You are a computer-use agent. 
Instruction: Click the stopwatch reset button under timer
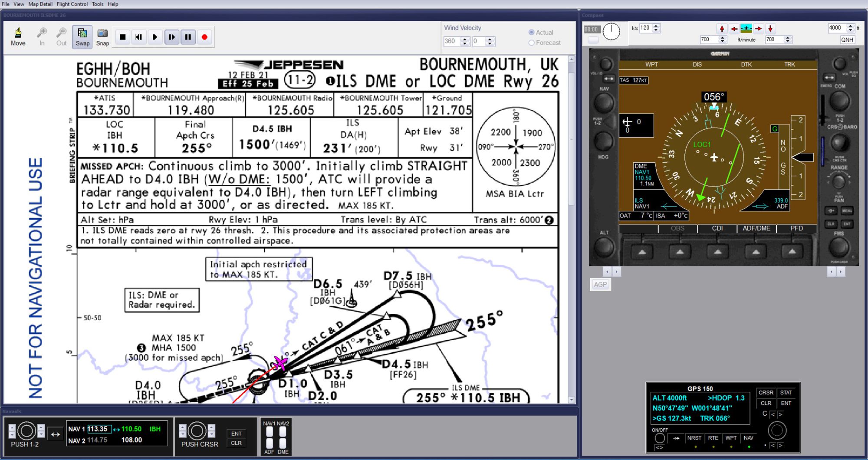coord(593,40)
